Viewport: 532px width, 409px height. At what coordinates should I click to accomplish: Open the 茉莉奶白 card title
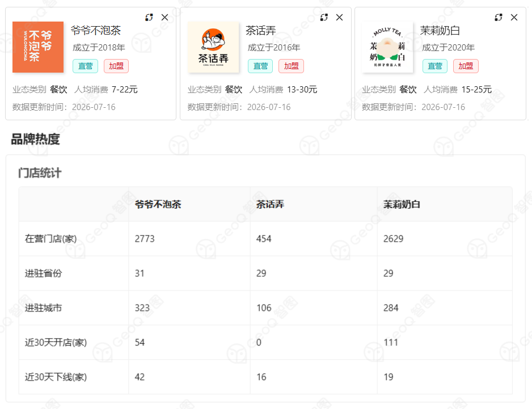pos(440,31)
